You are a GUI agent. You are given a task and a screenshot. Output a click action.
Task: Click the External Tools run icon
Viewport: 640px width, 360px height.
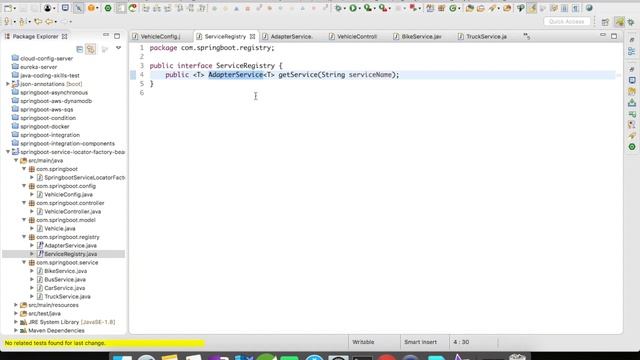click(382, 8)
